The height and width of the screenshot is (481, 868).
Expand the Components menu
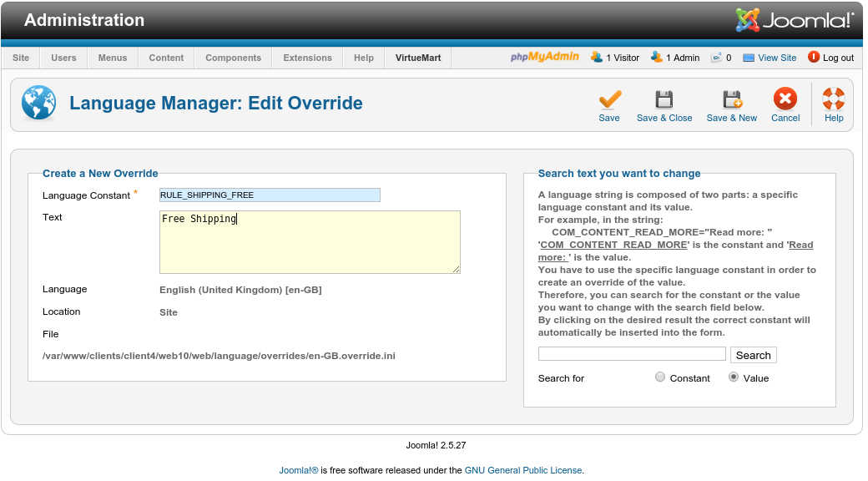click(233, 58)
